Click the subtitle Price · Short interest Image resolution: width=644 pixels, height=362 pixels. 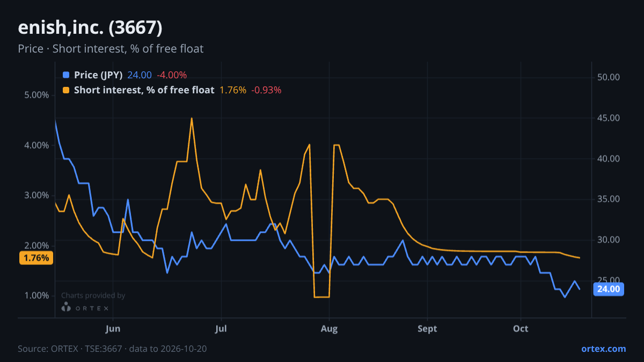click(x=111, y=49)
